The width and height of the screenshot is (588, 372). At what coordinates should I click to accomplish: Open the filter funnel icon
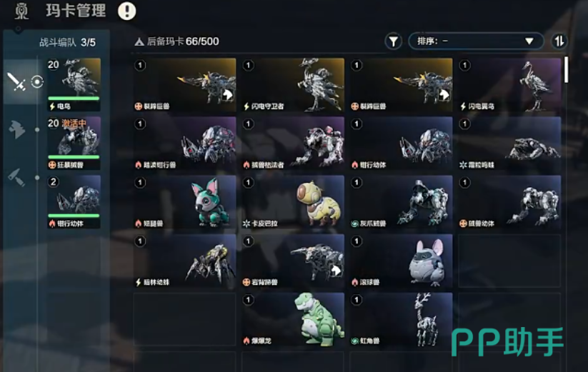click(x=393, y=41)
